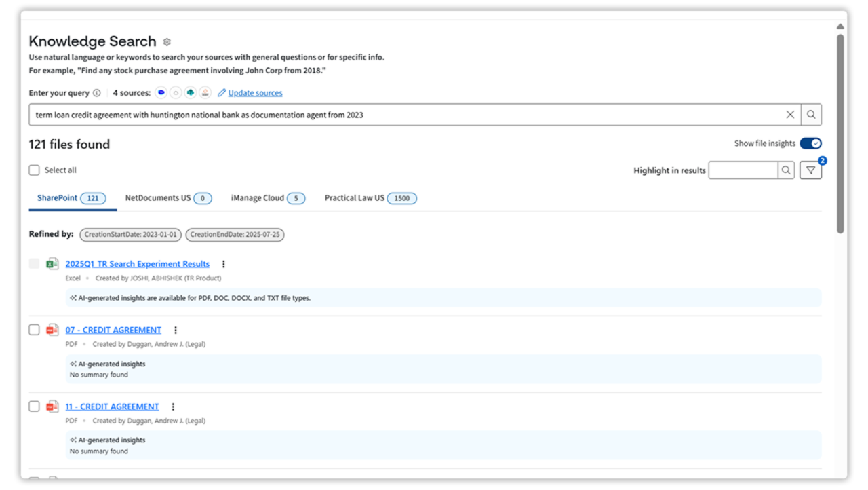
Task: Open the 2025Q1 TR Search Experiment Results file
Action: pos(138,263)
